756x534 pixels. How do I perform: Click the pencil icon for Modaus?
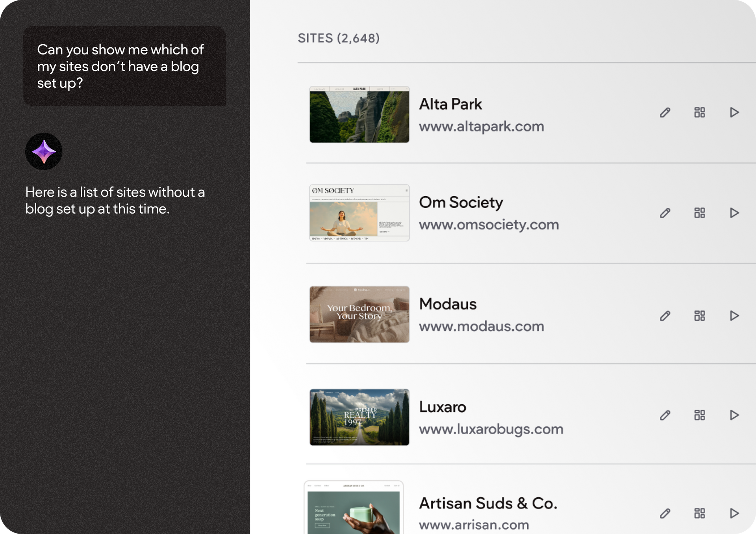click(665, 316)
